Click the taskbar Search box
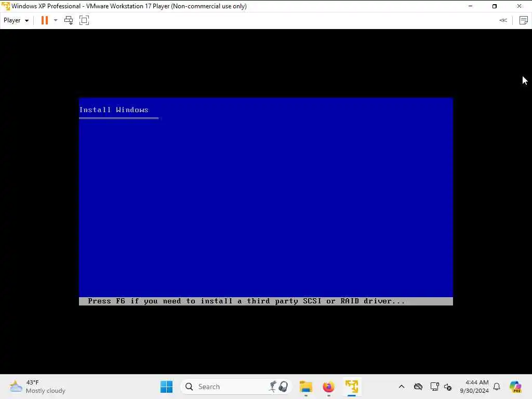The width and height of the screenshot is (532, 399). (x=236, y=387)
